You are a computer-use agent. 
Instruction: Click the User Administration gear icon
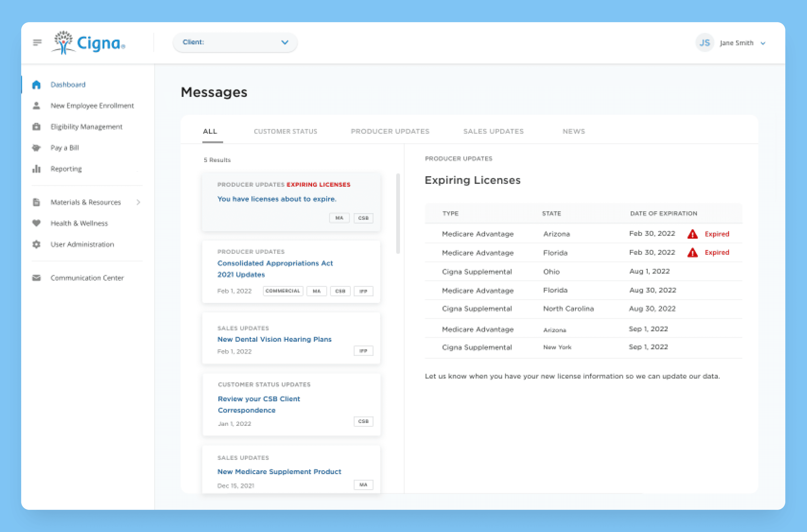click(x=36, y=244)
